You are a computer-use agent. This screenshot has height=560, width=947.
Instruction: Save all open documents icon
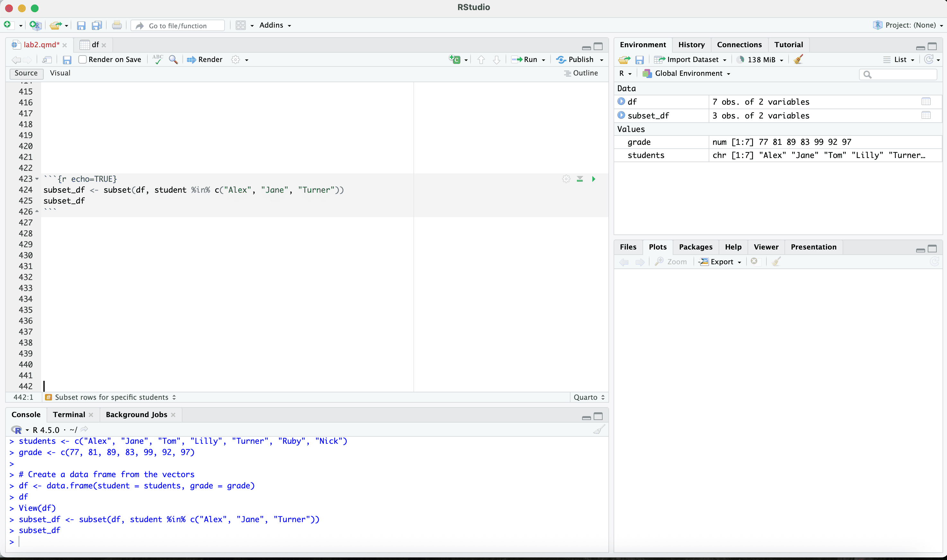(97, 25)
